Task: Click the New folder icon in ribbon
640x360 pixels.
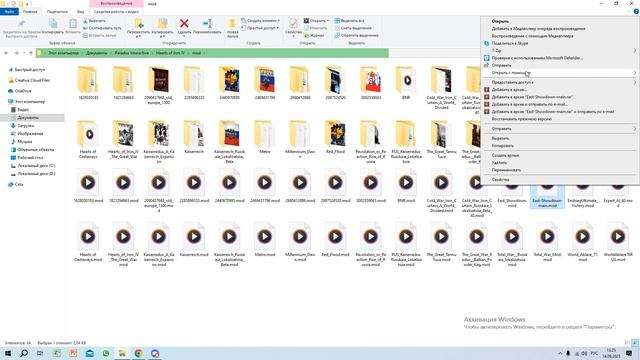Action: click(232, 24)
